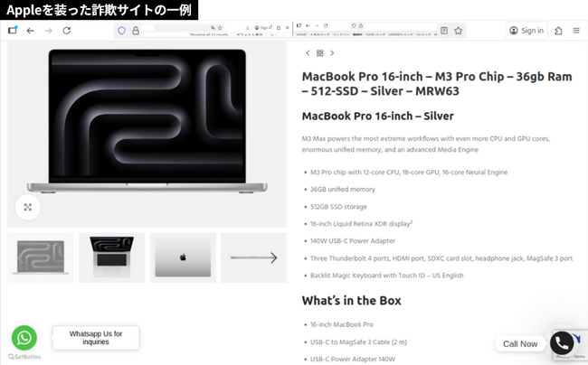Click the Whatsapp Us for inquiries bubble
Viewport: 588px width, 365px height.
click(95, 338)
